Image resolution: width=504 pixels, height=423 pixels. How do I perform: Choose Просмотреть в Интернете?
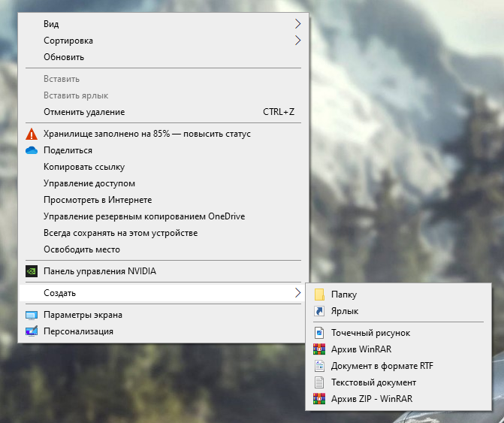(x=163, y=200)
